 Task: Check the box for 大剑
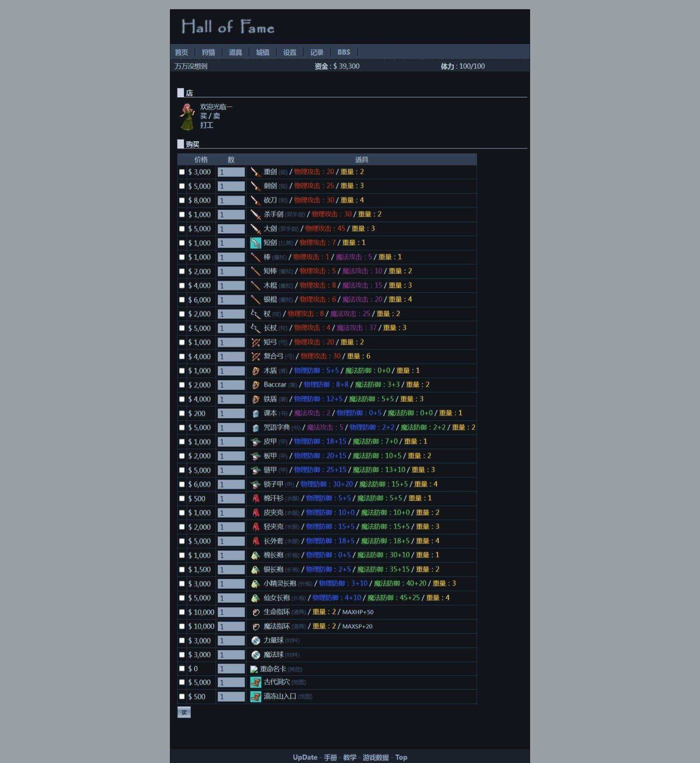tap(182, 229)
